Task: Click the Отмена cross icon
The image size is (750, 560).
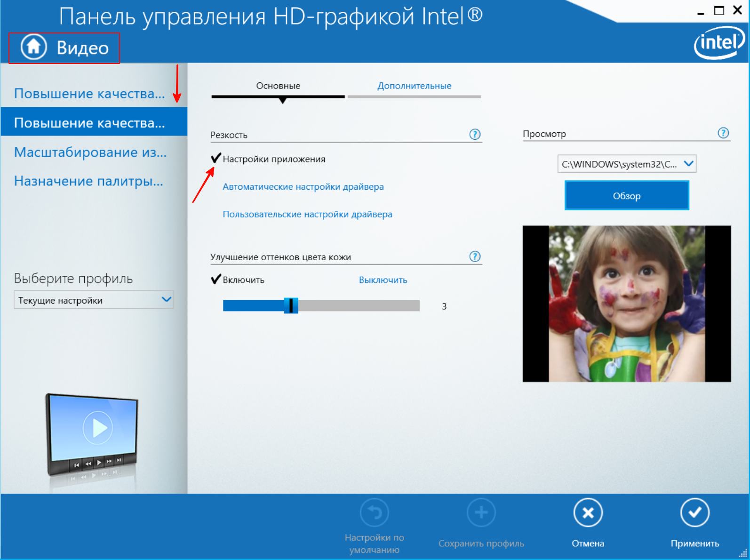Action: click(588, 512)
